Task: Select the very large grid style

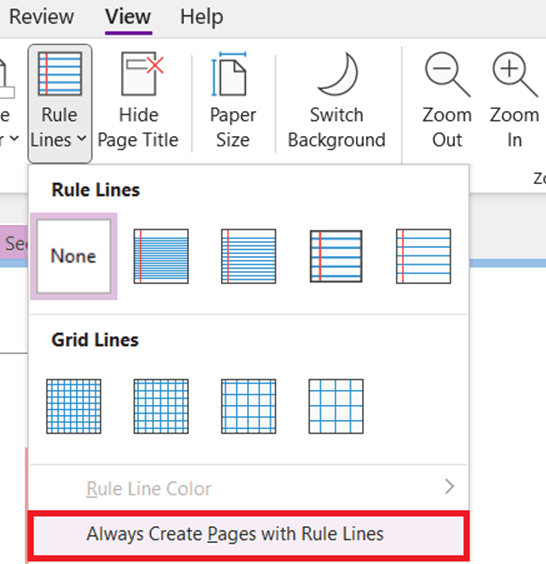Action: (336, 406)
